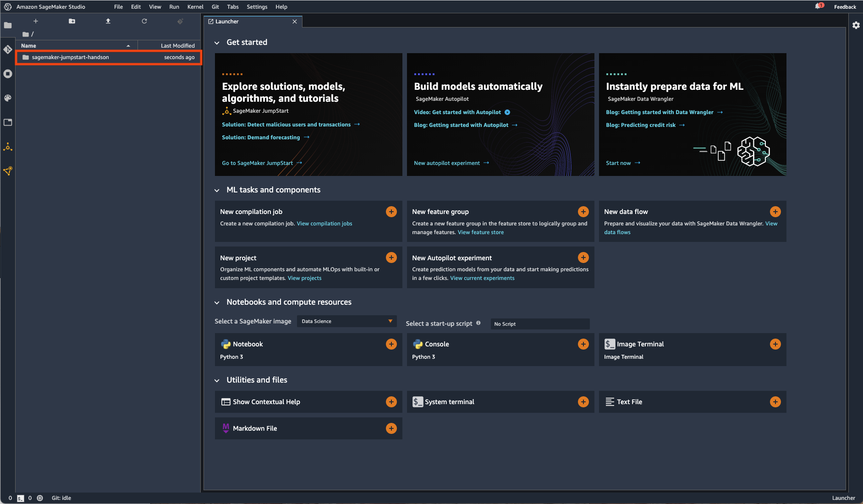This screenshot has height=504, width=863.
Task: Open the start-up script No Script dropdown
Action: pos(540,324)
